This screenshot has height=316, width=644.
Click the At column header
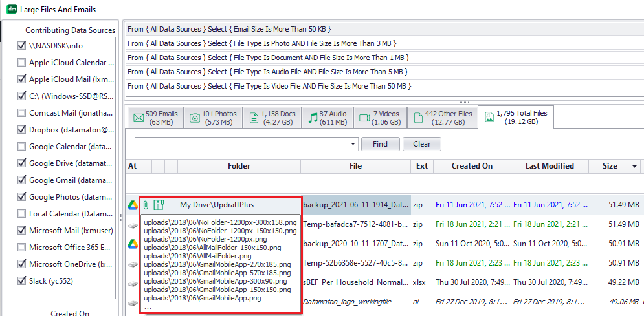132,166
